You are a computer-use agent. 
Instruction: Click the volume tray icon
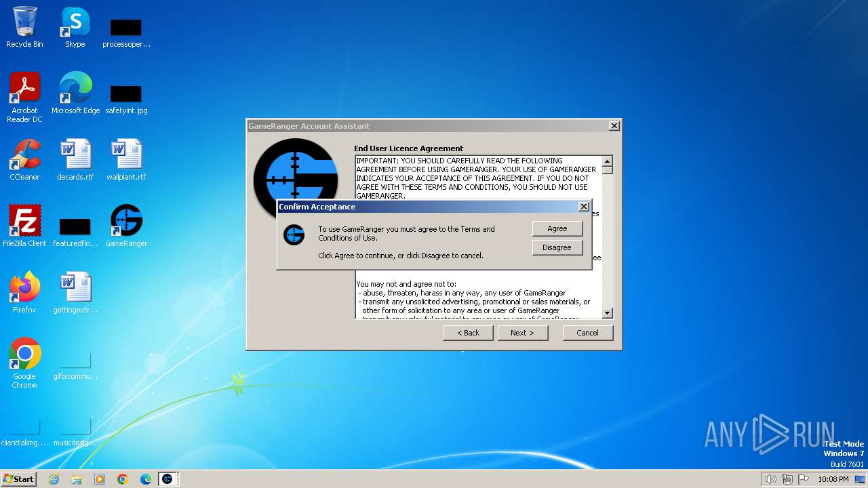coord(770,479)
